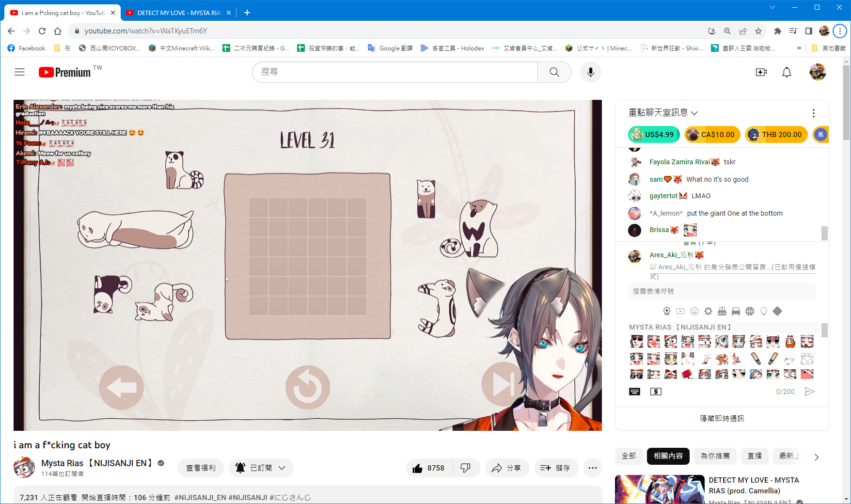This screenshot has height=504, width=851.
Task: Switch to keyboard input in chat
Action: (x=634, y=392)
